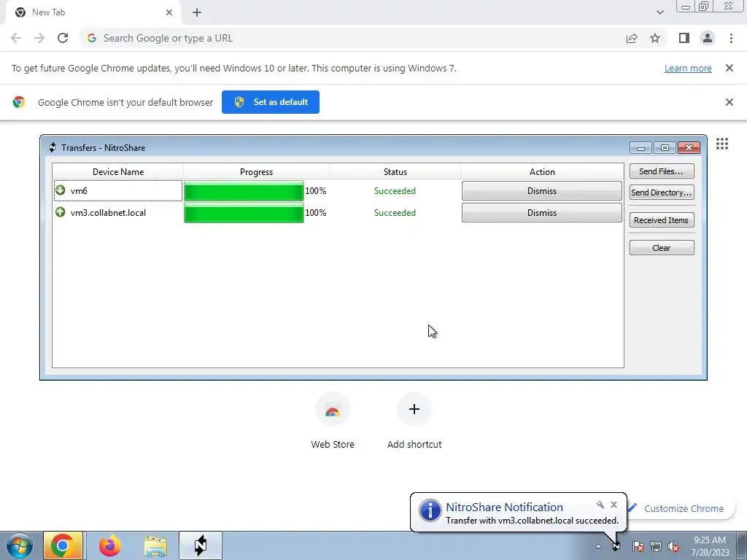Screen dimensions: 747x560
Task: Bookmark this tab with the star icon
Action: point(655,38)
